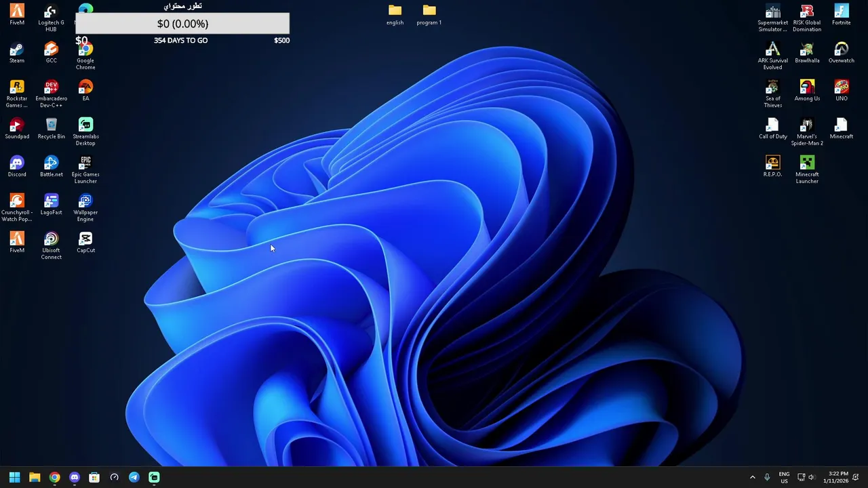
Task: Select the Overwatch desktop icon
Action: (841, 53)
